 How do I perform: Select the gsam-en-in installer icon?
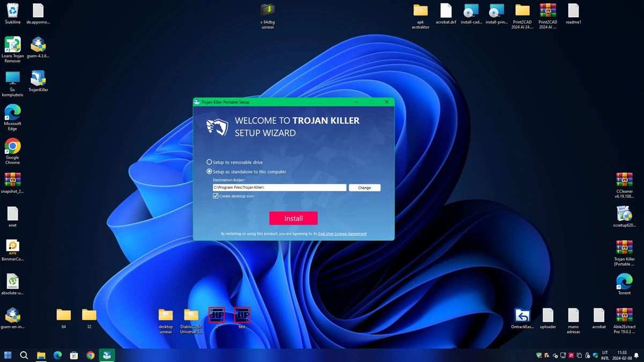pos(12,318)
